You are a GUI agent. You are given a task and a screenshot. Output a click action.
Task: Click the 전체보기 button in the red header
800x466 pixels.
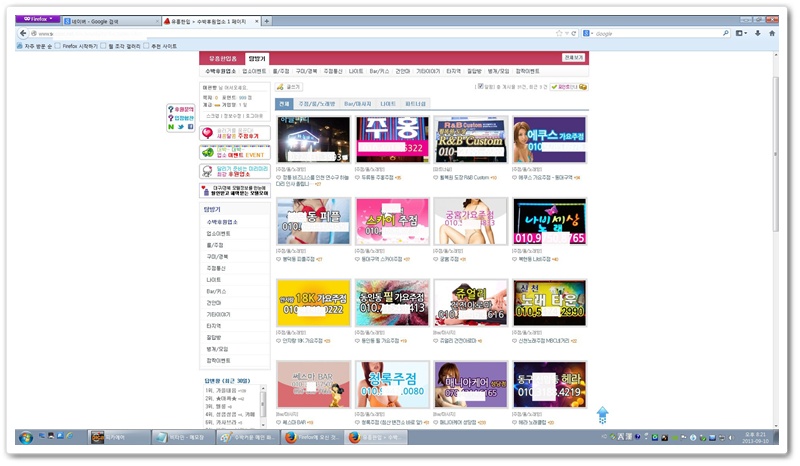pyautogui.click(x=574, y=58)
